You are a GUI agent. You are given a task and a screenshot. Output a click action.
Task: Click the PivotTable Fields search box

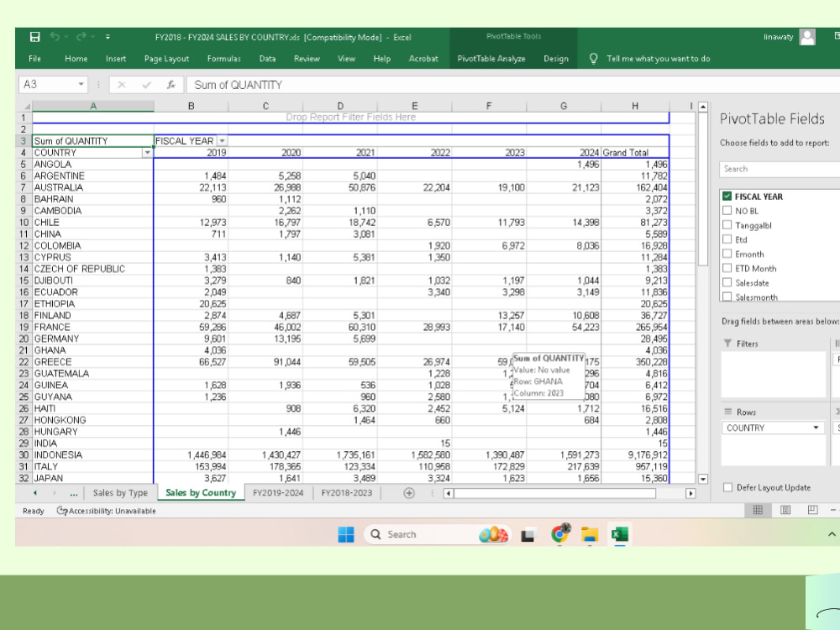point(780,169)
